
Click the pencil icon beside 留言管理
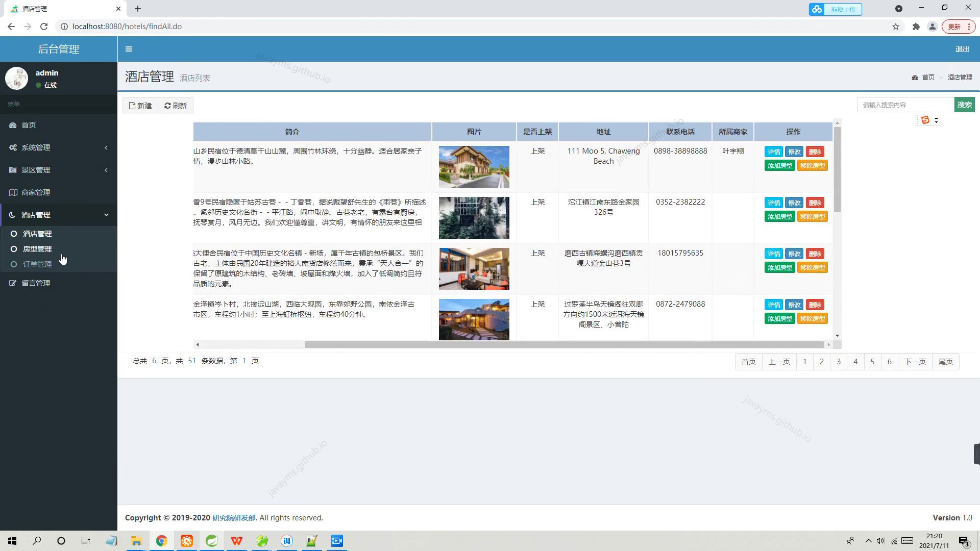click(13, 283)
